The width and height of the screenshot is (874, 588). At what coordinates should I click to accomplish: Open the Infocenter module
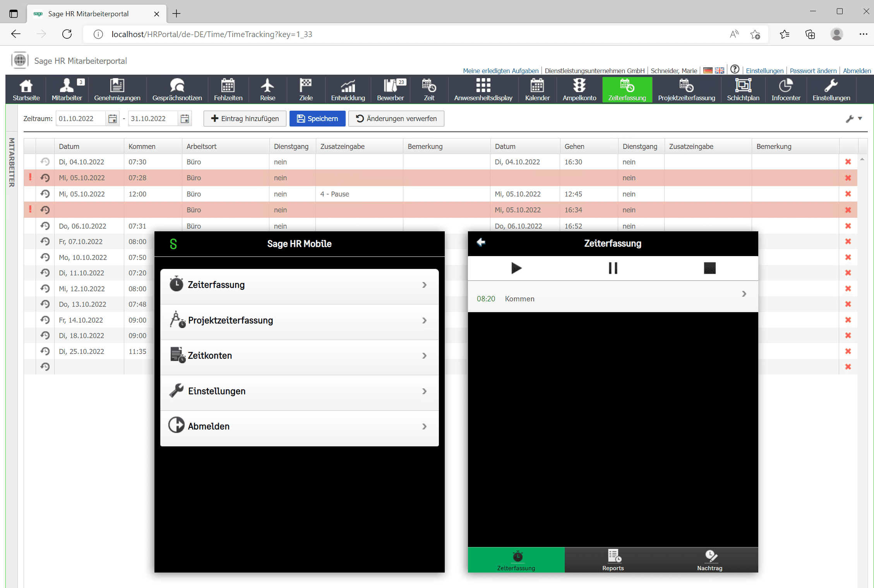pyautogui.click(x=786, y=90)
